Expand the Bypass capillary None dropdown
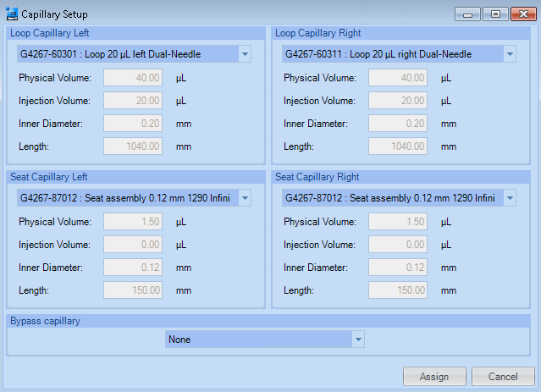Viewport: 541px width, 392px height. coord(358,340)
